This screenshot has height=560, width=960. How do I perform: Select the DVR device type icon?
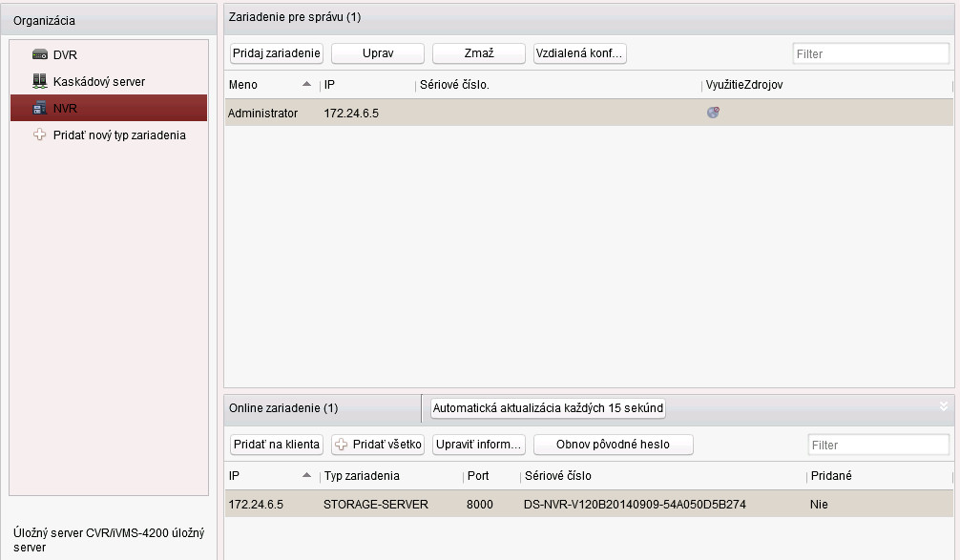[x=40, y=54]
